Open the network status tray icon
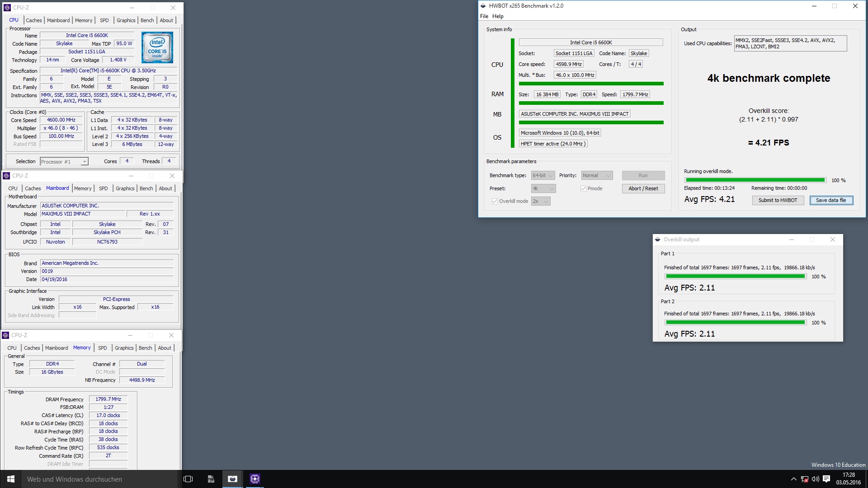 pos(805,479)
